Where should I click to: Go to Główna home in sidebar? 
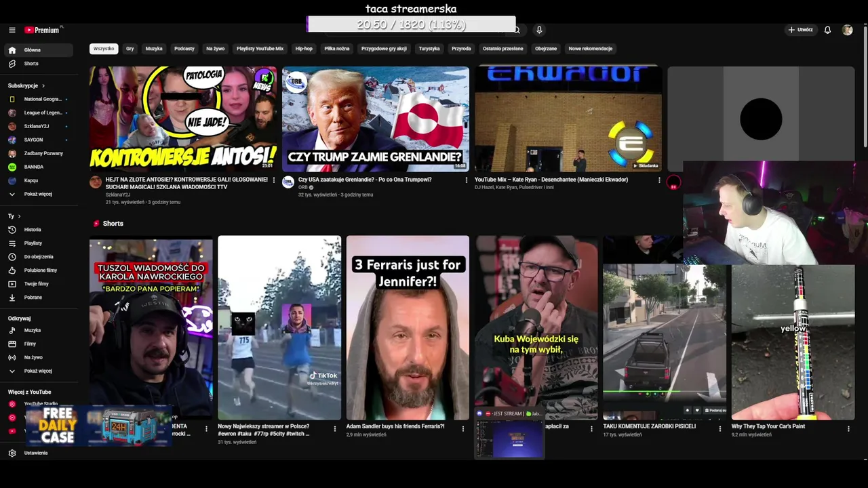pyautogui.click(x=38, y=50)
